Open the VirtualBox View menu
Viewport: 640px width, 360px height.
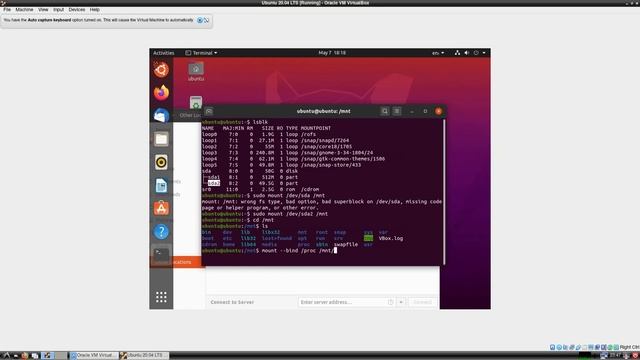pyautogui.click(x=43, y=9)
